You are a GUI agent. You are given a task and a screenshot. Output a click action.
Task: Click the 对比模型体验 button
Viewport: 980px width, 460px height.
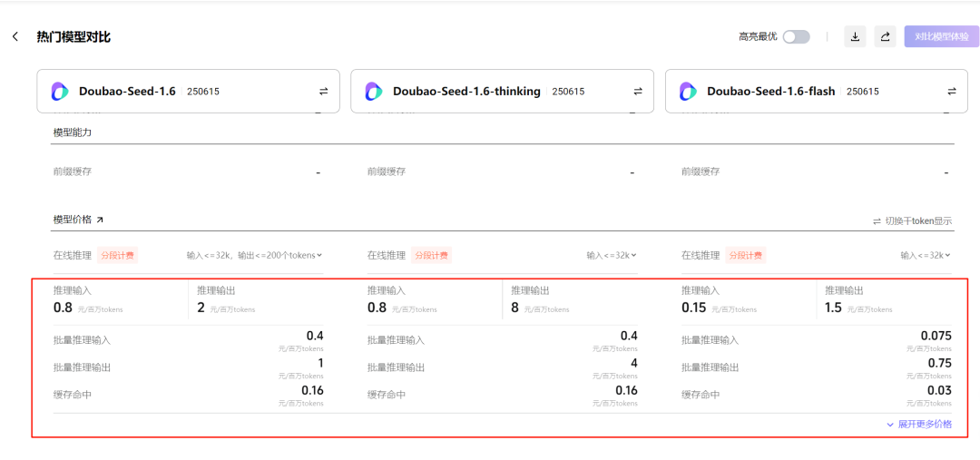point(942,37)
